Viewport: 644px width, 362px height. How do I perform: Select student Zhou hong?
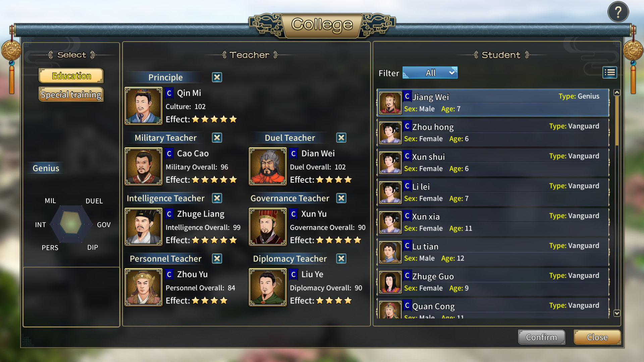click(x=493, y=133)
